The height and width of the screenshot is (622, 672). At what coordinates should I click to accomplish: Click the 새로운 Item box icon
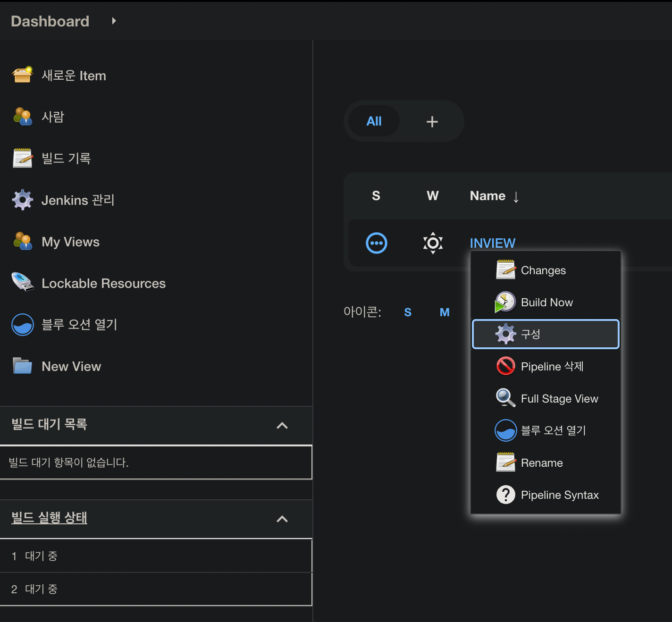[22, 75]
